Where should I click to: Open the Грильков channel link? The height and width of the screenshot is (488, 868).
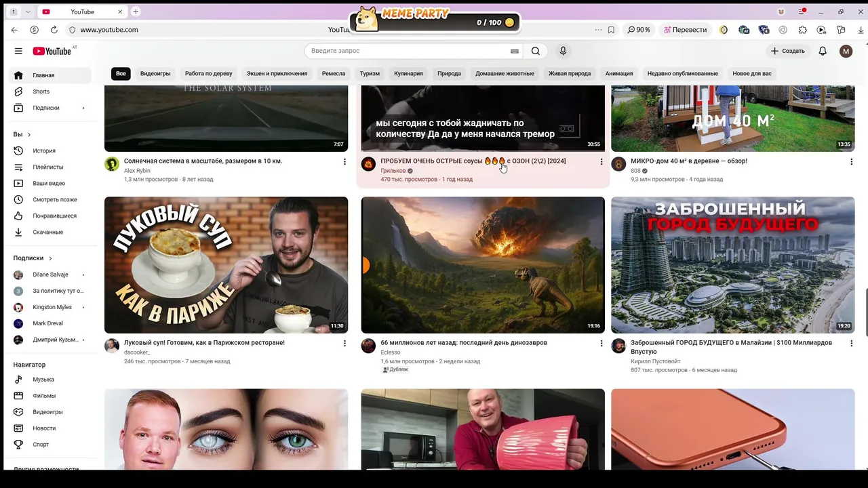click(x=393, y=171)
